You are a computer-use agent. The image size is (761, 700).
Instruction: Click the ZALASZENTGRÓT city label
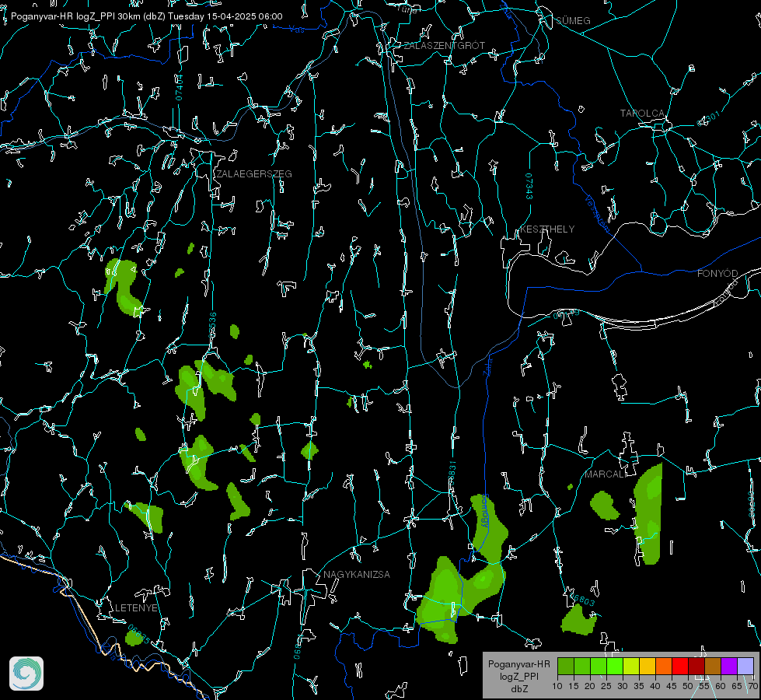(444, 46)
